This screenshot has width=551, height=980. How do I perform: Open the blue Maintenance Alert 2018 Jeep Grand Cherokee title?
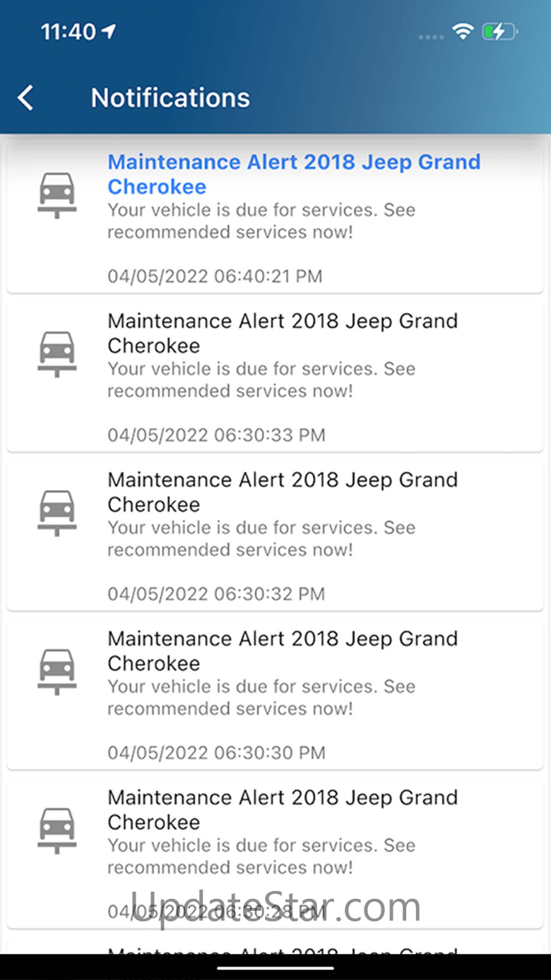pyautogui.click(x=294, y=174)
